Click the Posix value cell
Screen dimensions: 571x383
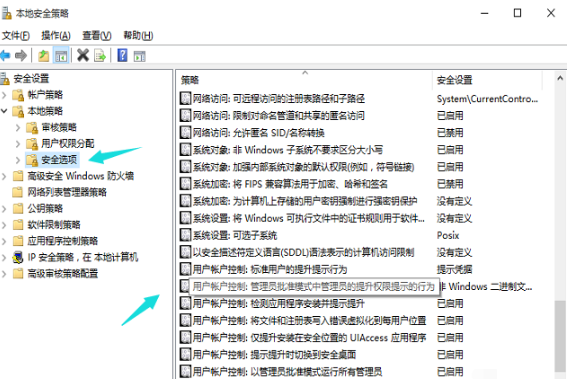(x=448, y=235)
